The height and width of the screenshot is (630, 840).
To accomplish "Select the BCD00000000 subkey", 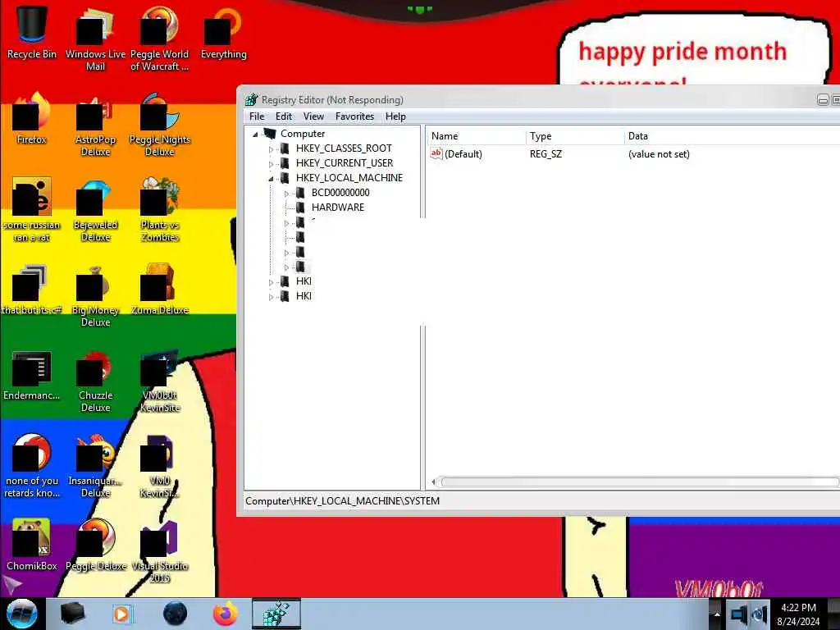I will coord(340,192).
